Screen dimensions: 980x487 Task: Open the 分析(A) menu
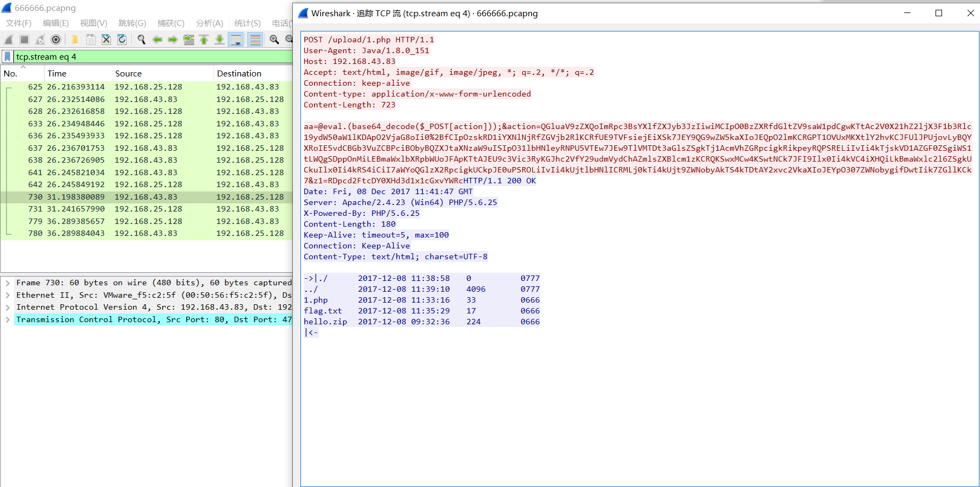(x=209, y=23)
